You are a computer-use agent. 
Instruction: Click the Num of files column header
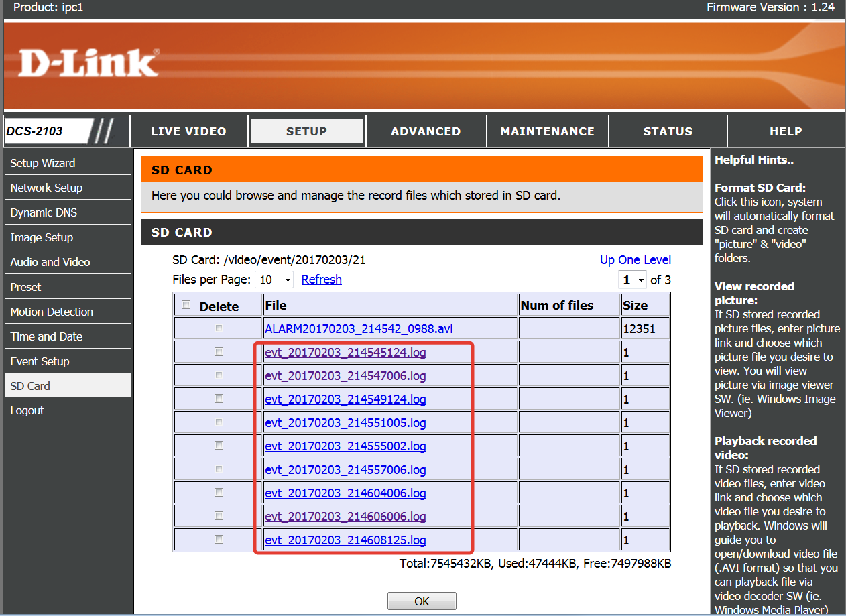557,306
